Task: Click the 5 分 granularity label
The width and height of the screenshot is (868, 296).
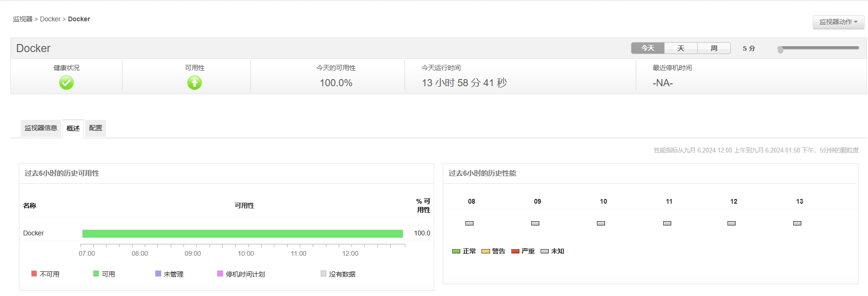Action: coord(749,48)
